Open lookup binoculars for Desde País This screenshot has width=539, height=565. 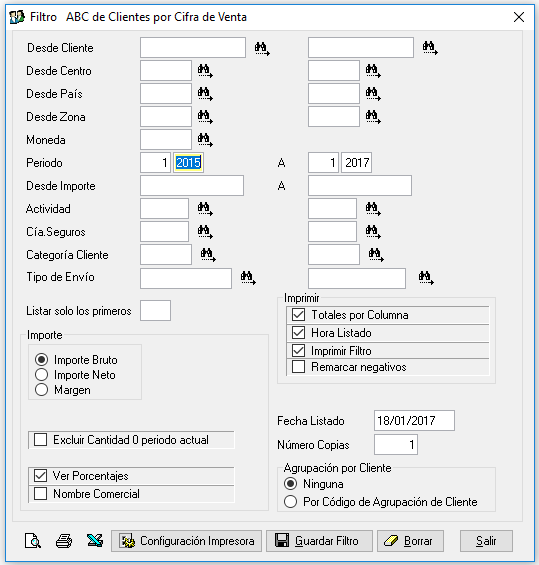click(x=205, y=94)
